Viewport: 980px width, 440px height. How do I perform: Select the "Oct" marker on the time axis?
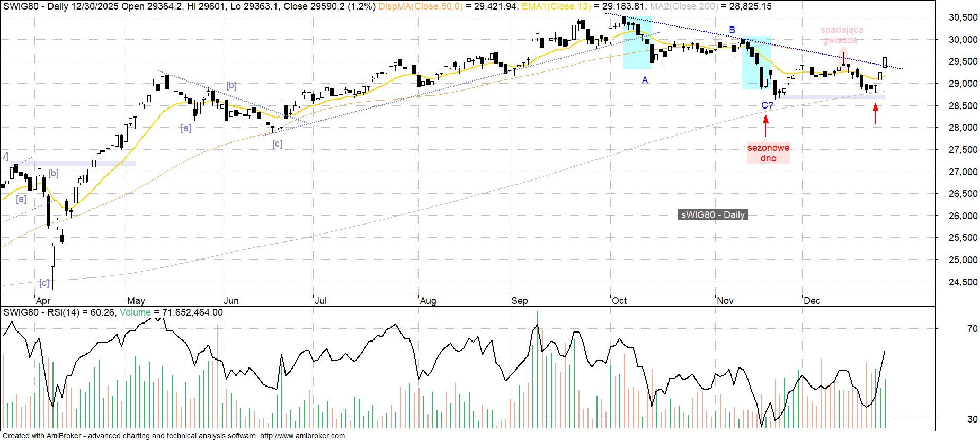click(619, 301)
